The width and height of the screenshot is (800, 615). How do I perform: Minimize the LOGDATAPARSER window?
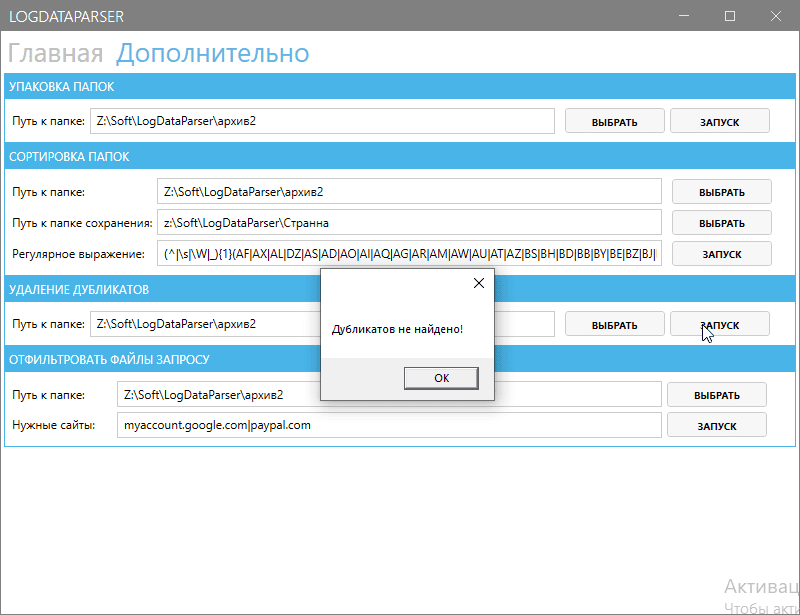[x=684, y=16]
